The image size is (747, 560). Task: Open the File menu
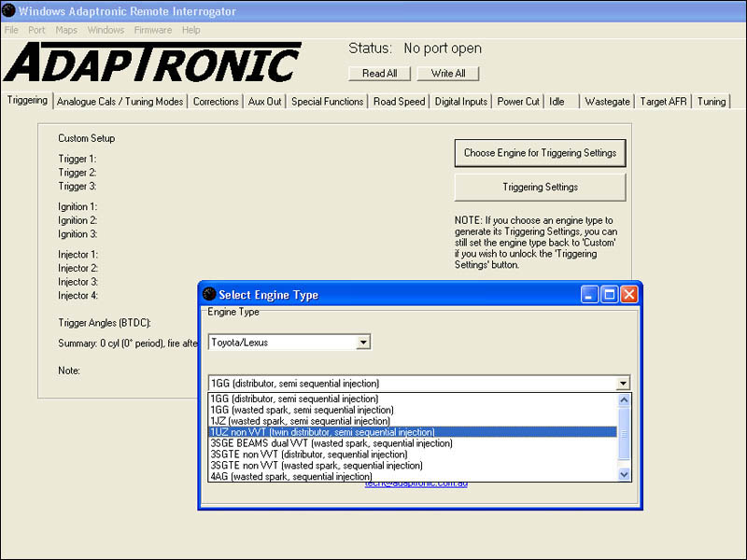pos(11,30)
